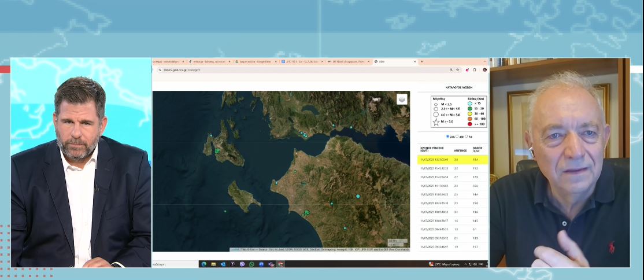Click the zoom magnifier icon in address bar
Viewport: 644px width, 280px height.
click(x=451, y=69)
